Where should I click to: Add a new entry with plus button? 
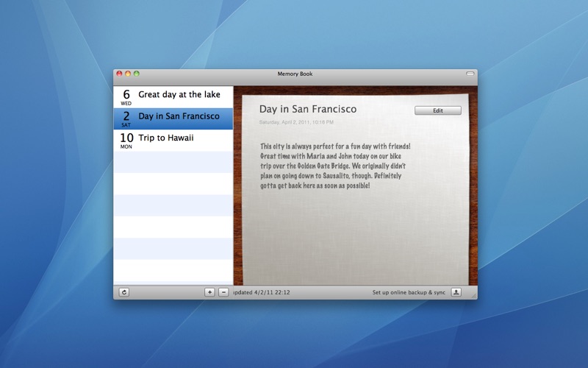(x=209, y=292)
